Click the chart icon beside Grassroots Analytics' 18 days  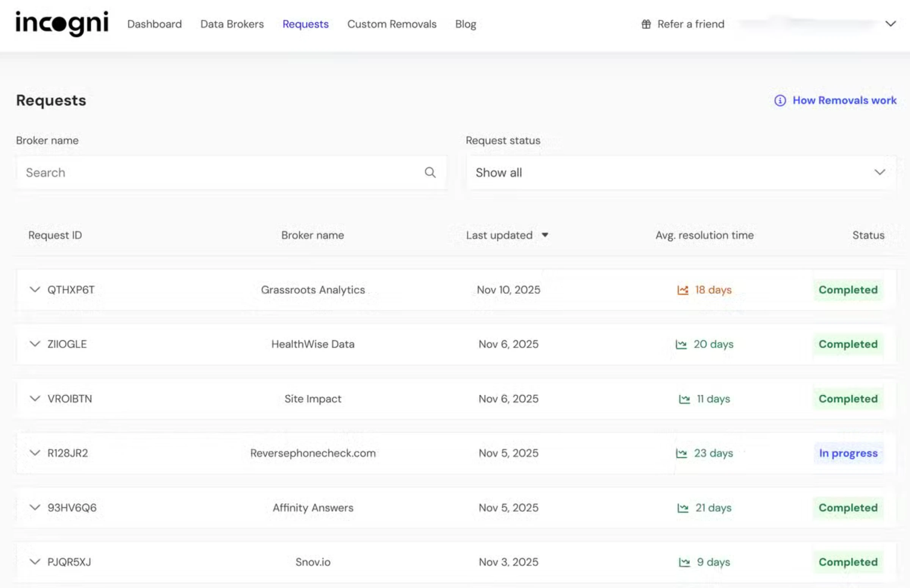pyautogui.click(x=683, y=290)
